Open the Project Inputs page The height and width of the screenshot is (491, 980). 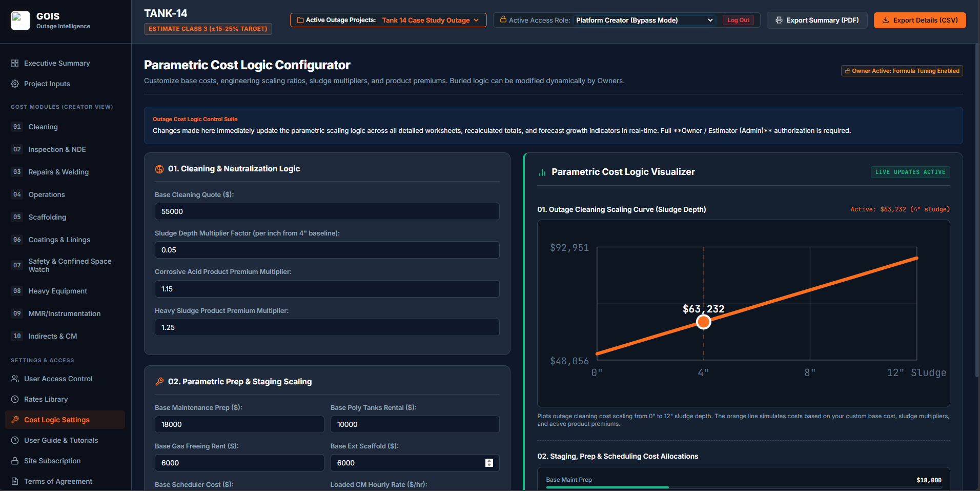click(65, 84)
